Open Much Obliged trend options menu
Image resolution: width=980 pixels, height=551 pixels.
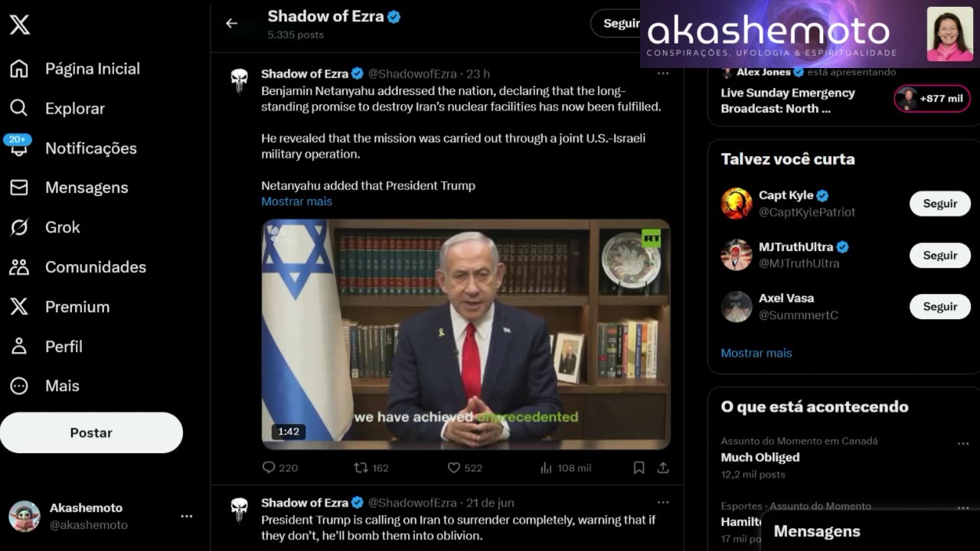pyautogui.click(x=962, y=443)
